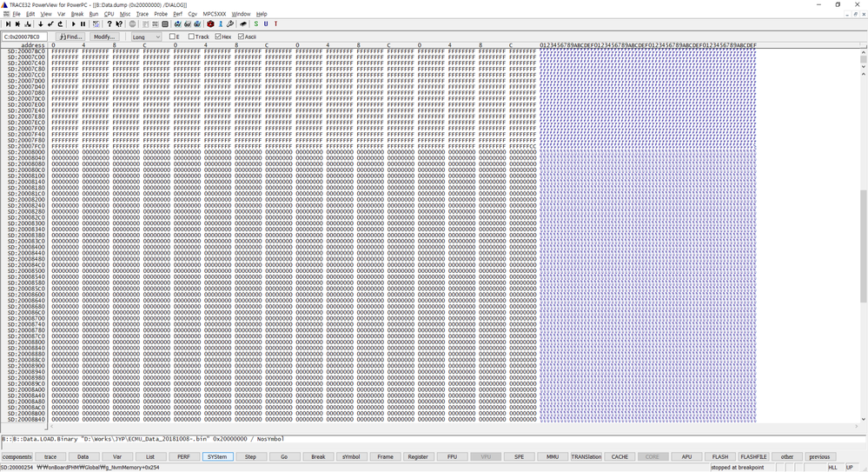Click the middle glasses view icon
Image resolution: width=868 pixels, height=472 pixels.
pyautogui.click(x=188, y=23)
